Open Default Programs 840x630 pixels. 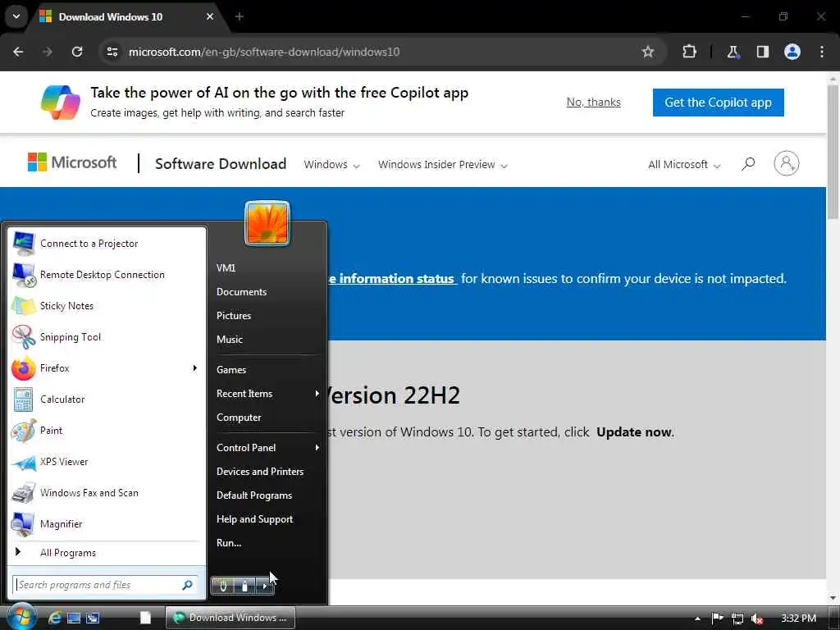pos(254,495)
